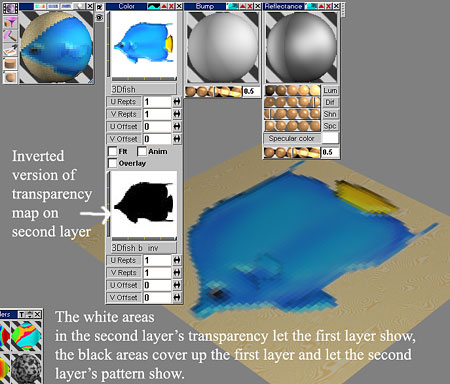Click arrows stepper beside second layer V Repts
Image resolution: width=450 pixels, height=384 pixels.
pyautogui.click(x=177, y=273)
